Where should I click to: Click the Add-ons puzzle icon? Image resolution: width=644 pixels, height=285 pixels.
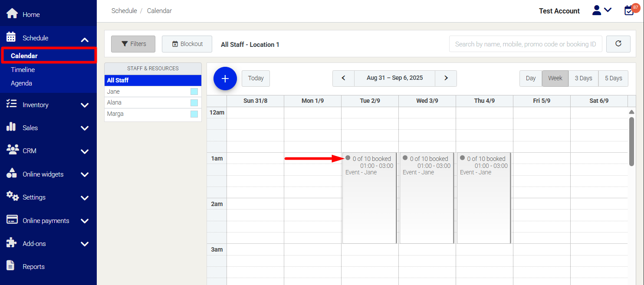pyautogui.click(x=11, y=242)
